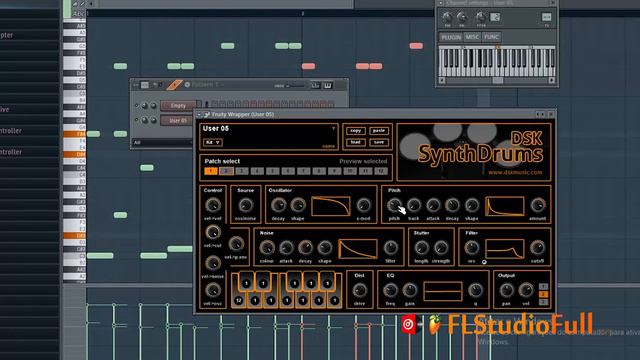Click the Pitch pitch knob
The width and height of the screenshot is (640, 360).
[x=394, y=205]
